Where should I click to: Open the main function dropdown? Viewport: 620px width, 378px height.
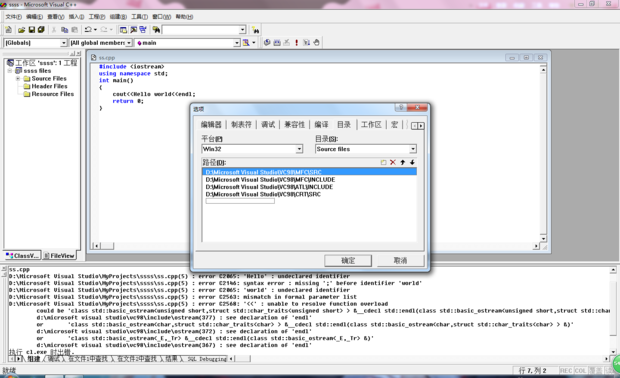pyautogui.click(x=236, y=43)
